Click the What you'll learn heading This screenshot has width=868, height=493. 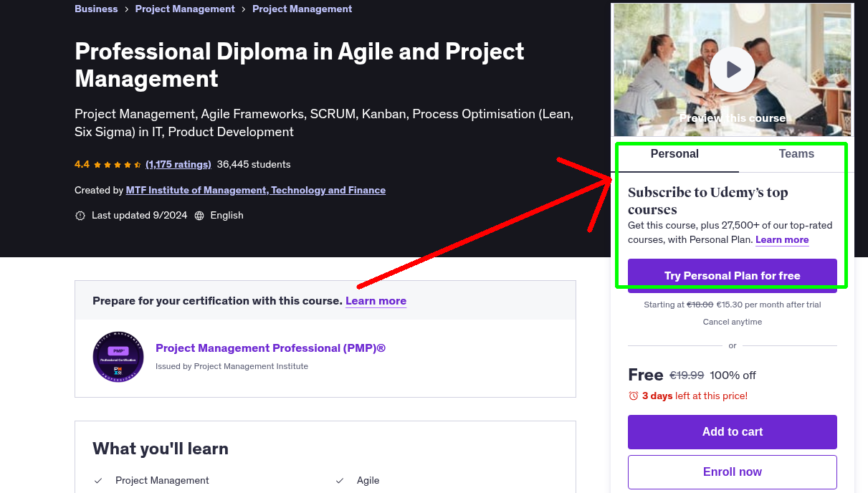[x=161, y=449]
